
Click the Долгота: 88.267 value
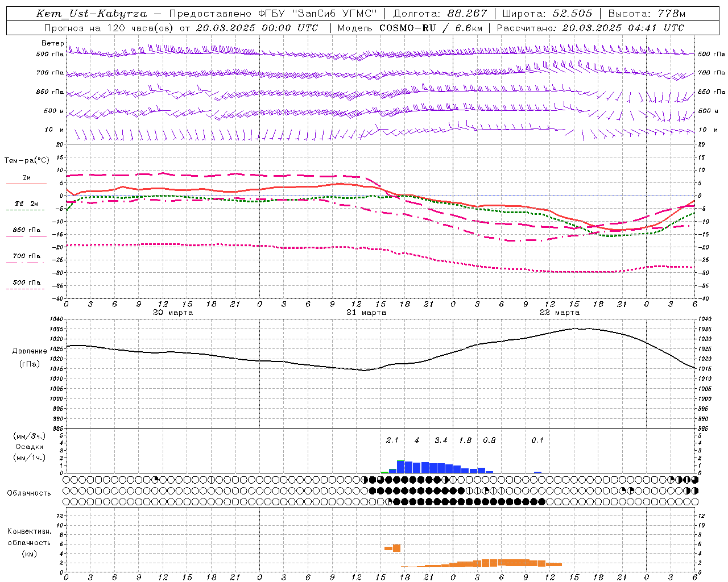[x=440, y=14]
